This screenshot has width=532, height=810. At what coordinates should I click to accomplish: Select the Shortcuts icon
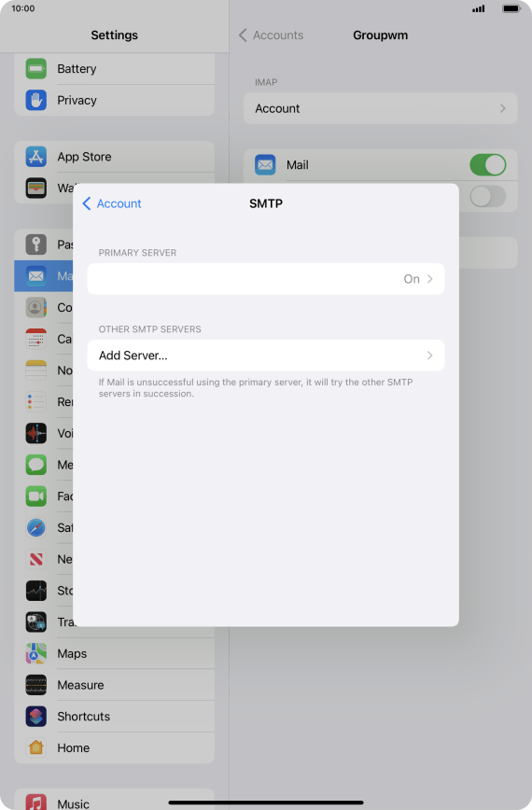point(36,717)
